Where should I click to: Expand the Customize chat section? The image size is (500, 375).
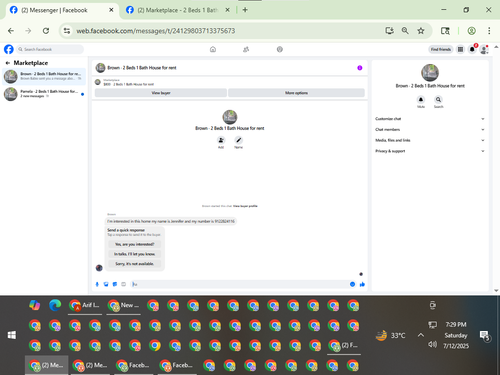tap(430, 119)
